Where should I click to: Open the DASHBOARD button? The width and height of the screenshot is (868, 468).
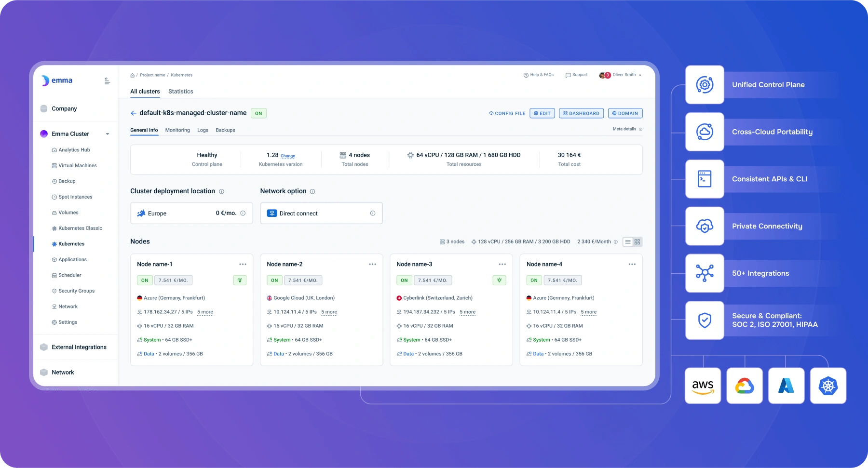[582, 113]
